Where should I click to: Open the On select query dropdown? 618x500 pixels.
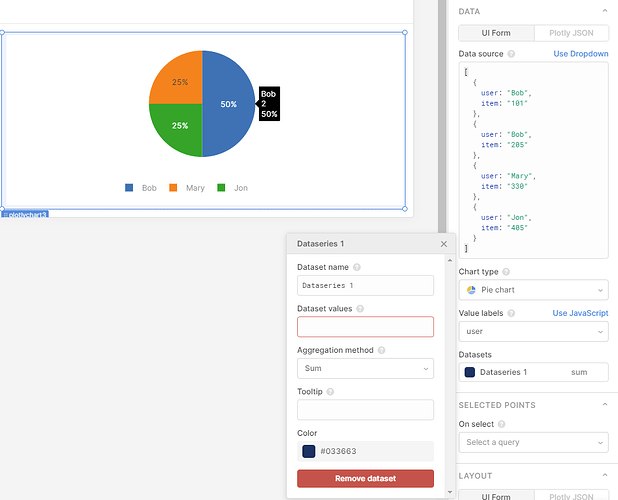coord(533,442)
